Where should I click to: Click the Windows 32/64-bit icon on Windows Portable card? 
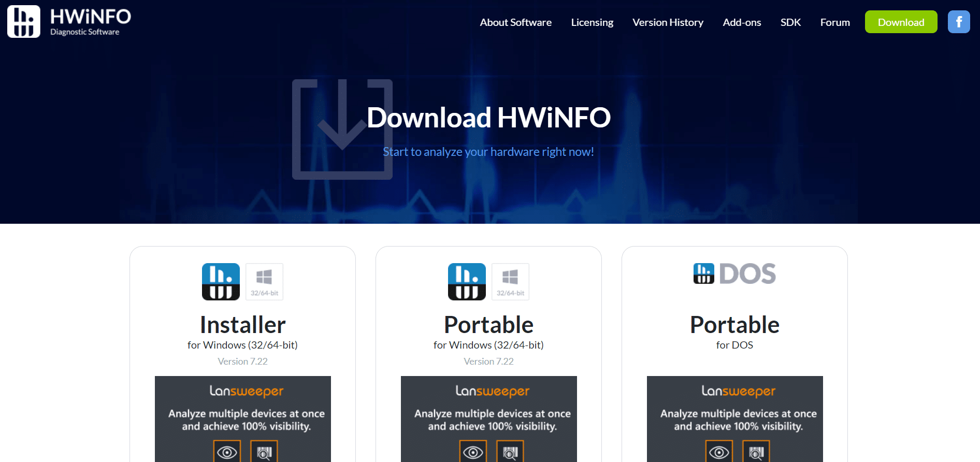[x=510, y=282]
